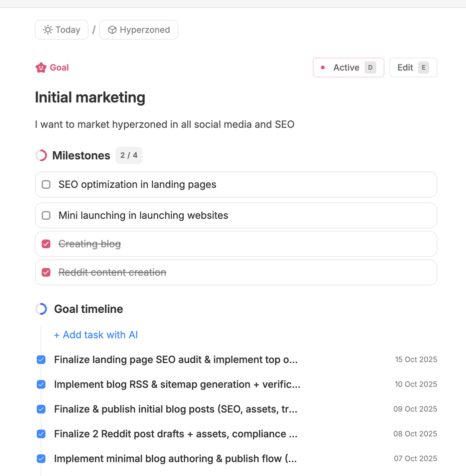
Task: Click the box icon next to Hyperzoned
Action: pyautogui.click(x=112, y=30)
